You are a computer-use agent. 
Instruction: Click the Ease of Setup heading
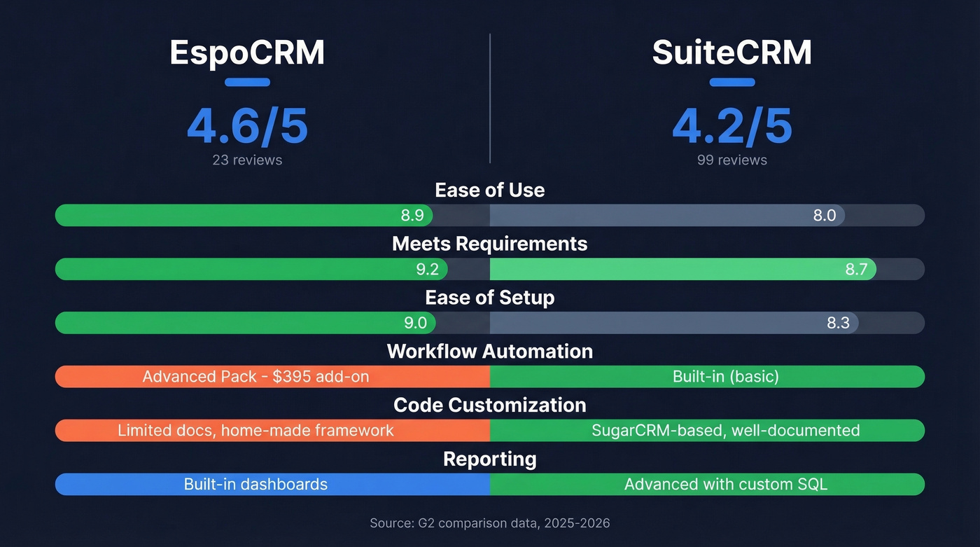(489, 297)
